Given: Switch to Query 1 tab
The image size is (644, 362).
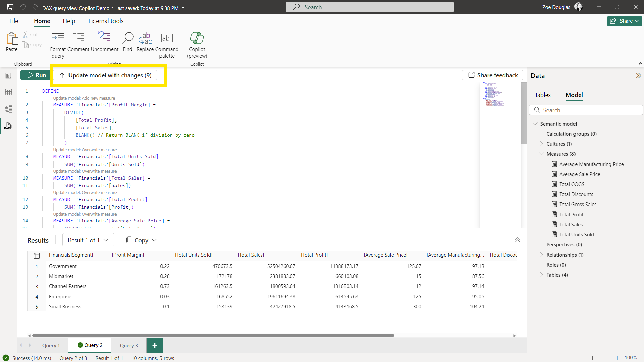Looking at the screenshot, I should 51,345.
